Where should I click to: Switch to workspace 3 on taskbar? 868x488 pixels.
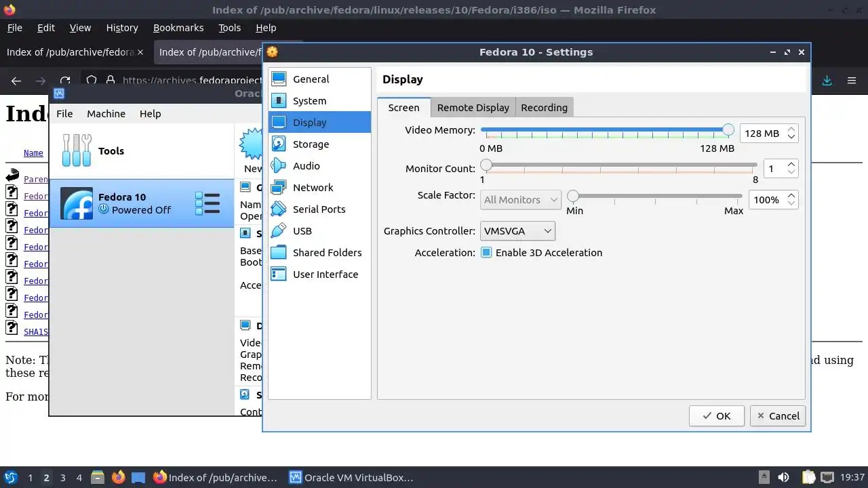(62, 477)
